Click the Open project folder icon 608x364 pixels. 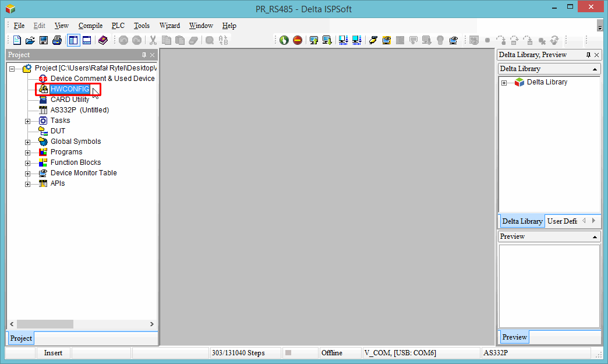[x=30, y=40]
